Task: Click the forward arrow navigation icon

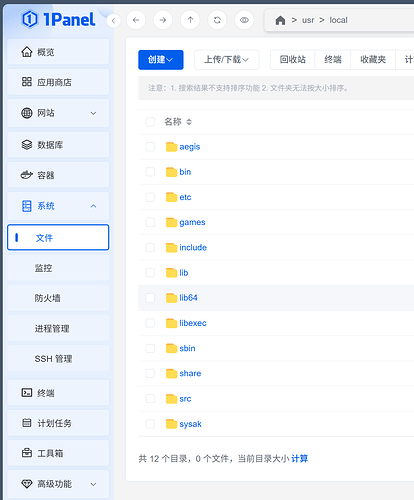Action: point(163,20)
